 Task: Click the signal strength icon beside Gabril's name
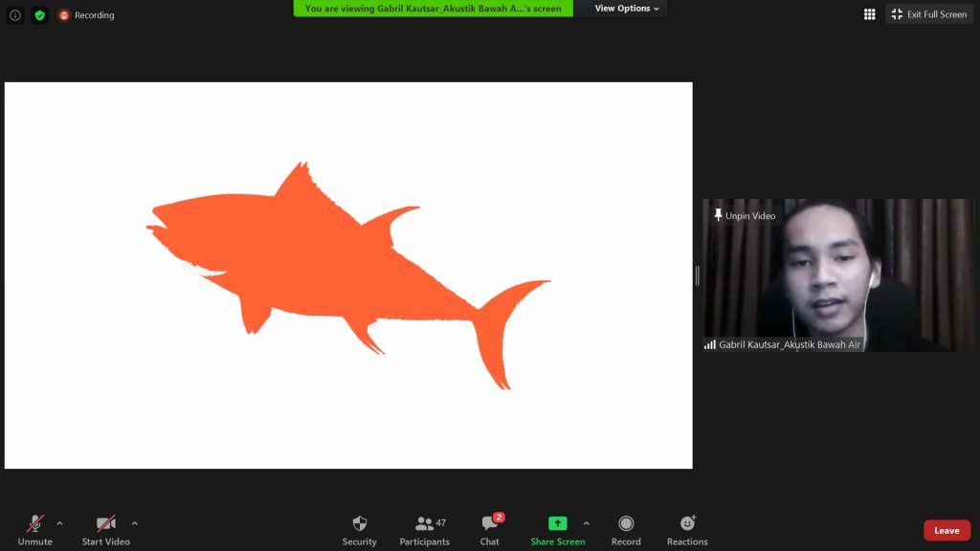click(710, 344)
